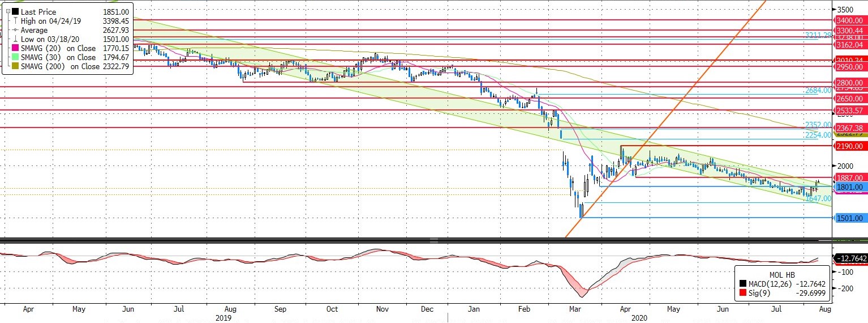Click the 1851.00 last price value
Image resolution: width=868 pixels, height=323 pixels.
pos(117,11)
